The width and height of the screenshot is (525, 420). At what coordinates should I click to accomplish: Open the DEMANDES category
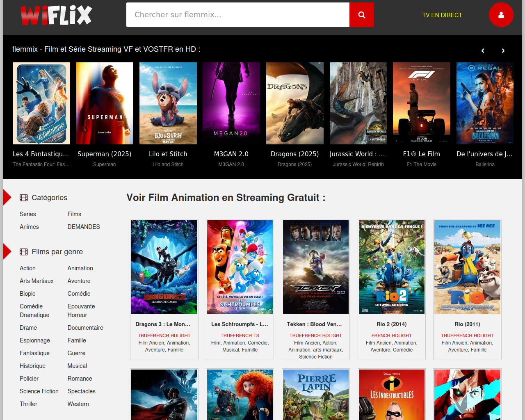[84, 227]
